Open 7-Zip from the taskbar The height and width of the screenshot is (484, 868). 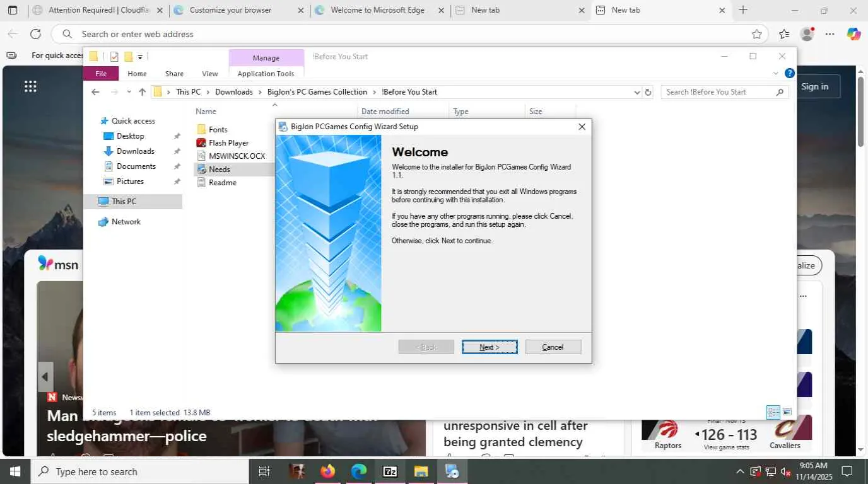390,471
